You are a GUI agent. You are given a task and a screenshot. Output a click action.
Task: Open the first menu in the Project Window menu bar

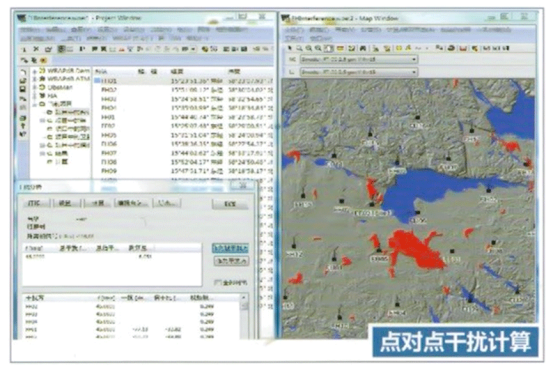click(30, 30)
